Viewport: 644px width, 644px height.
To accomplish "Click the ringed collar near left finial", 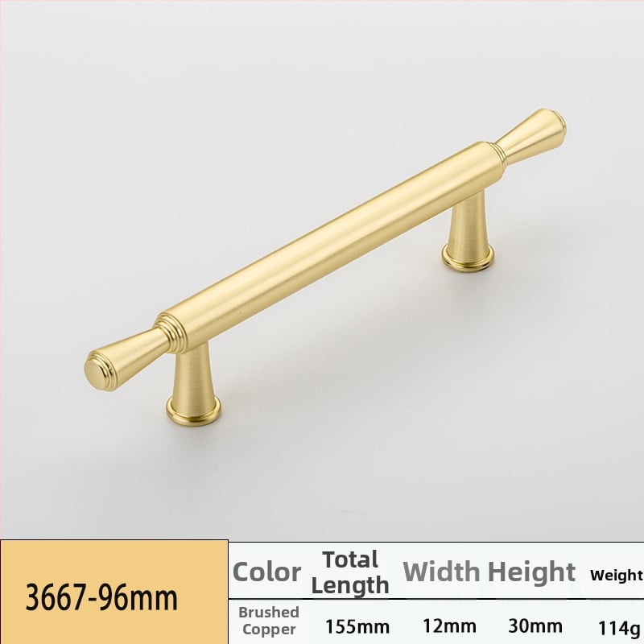I will coord(170,332).
